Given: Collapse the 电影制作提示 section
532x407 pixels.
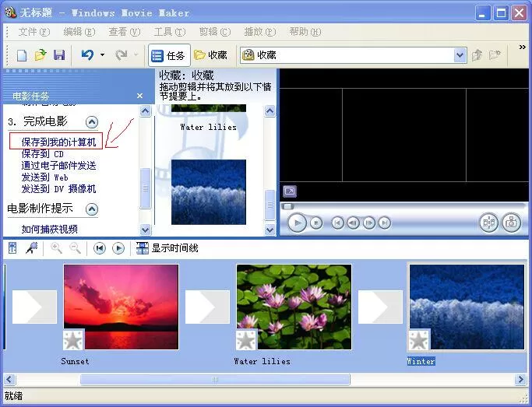Looking at the screenshot, I should click(x=92, y=209).
